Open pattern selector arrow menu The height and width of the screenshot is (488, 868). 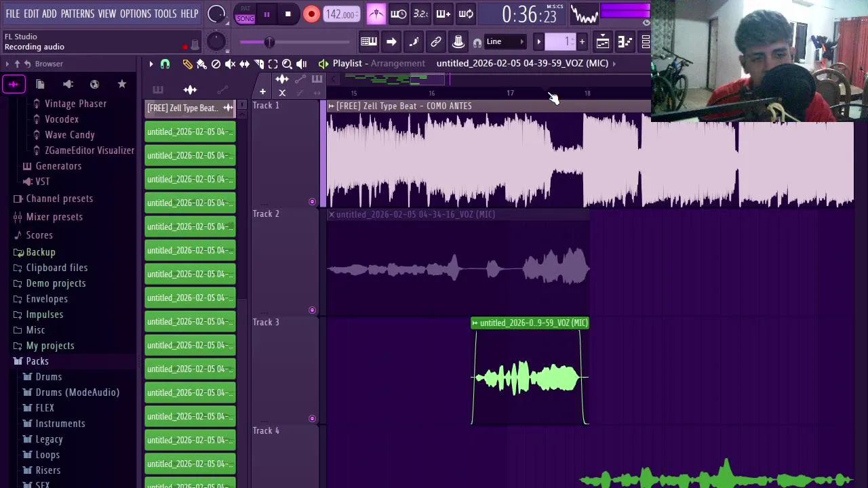pos(538,42)
